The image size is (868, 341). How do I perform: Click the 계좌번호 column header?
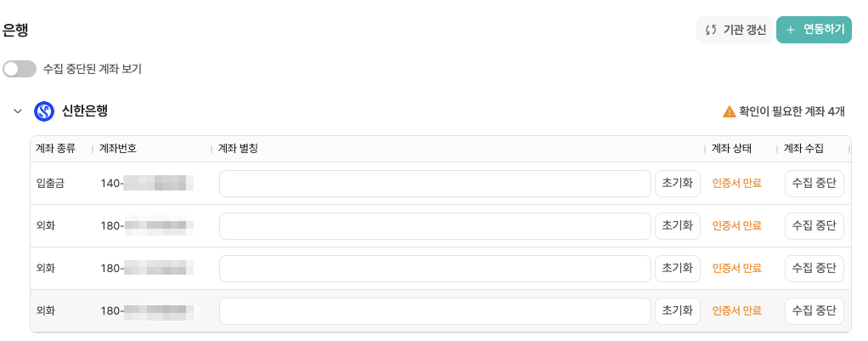click(x=118, y=148)
